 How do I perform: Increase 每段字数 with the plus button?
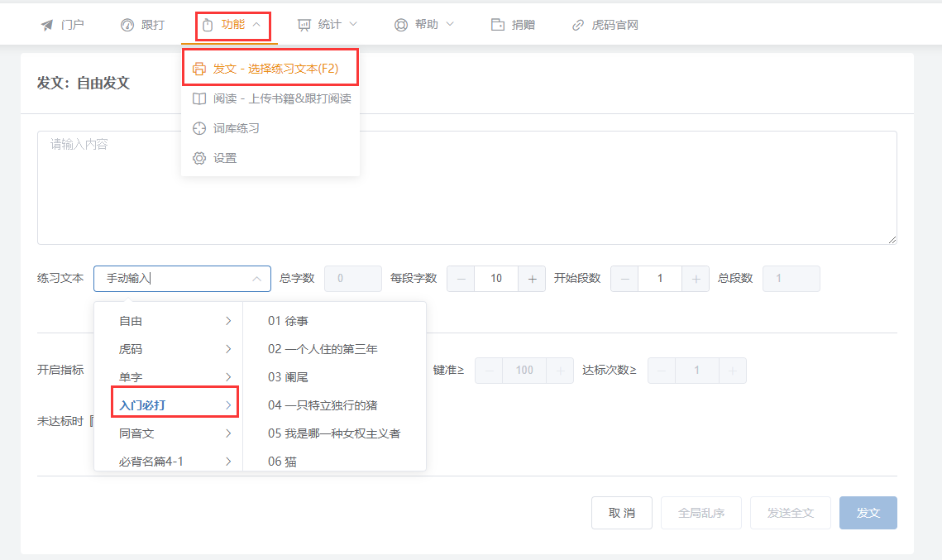tap(532, 279)
